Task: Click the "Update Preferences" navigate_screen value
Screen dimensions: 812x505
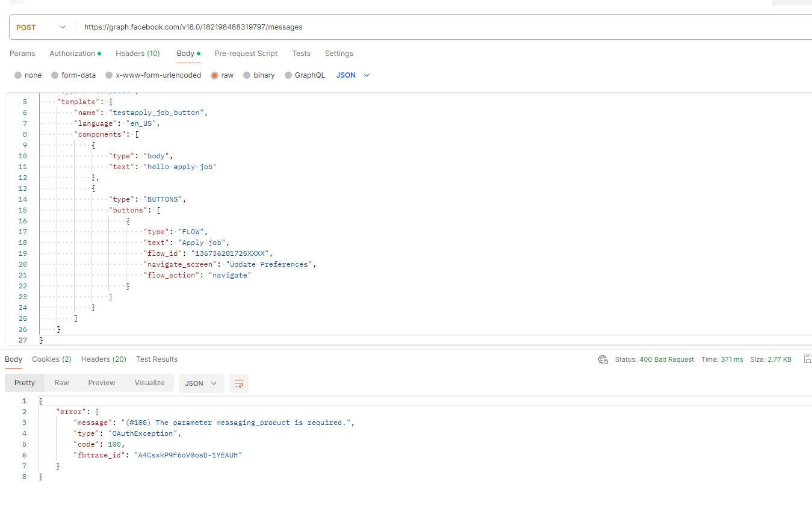Action: pos(270,264)
